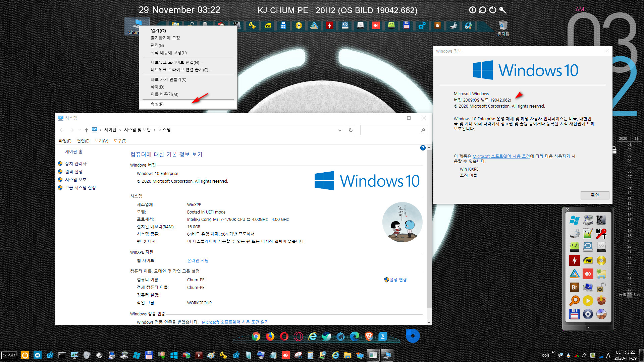Select 속성(R) in the context menu
Viewport: 644px width, 362px height.
click(x=157, y=104)
